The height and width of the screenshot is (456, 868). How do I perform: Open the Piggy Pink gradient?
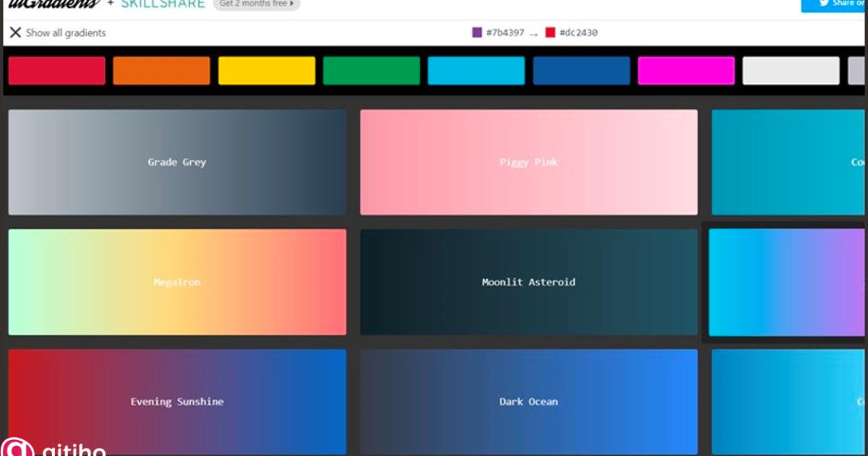(528, 162)
